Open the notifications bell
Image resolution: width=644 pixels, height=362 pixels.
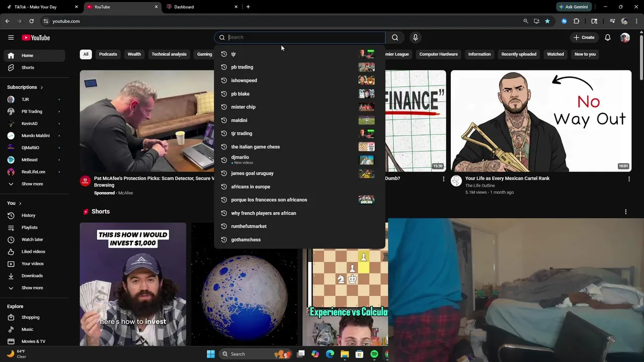click(x=608, y=38)
